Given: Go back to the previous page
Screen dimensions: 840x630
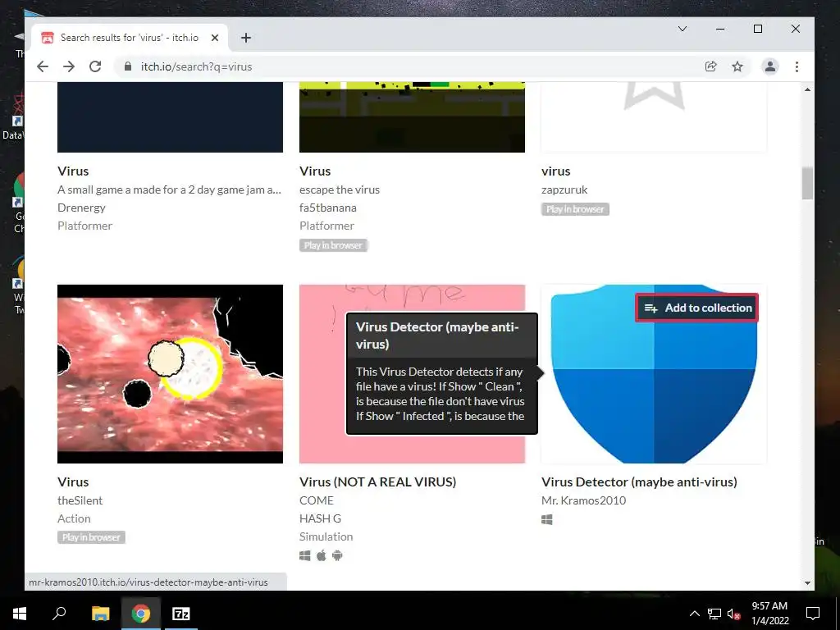Looking at the screenshot, I should pos(43,66).
